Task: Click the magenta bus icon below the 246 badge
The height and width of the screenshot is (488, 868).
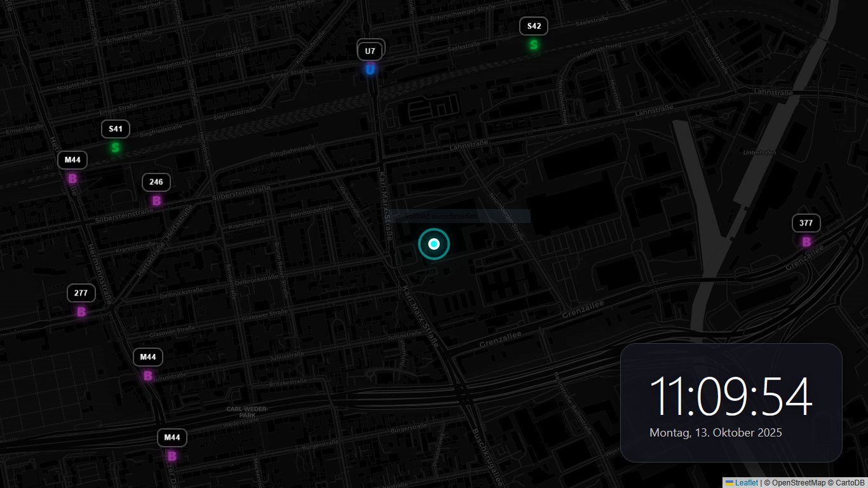Action: click(156, 201)
